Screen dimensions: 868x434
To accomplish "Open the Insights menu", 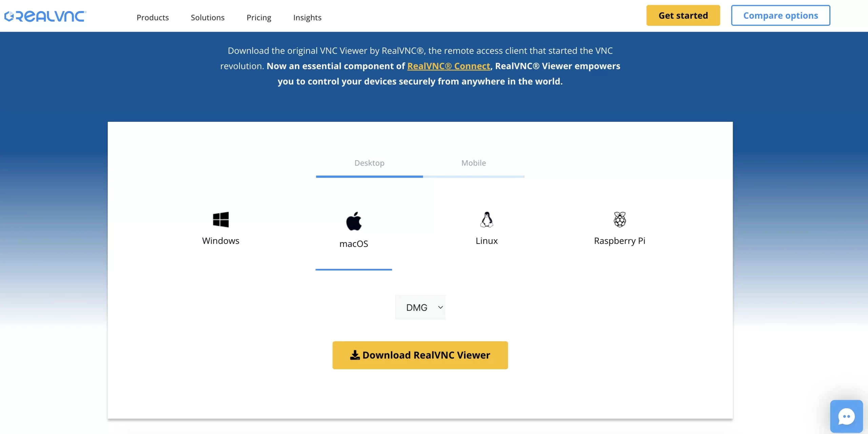I will pos(307,17).
